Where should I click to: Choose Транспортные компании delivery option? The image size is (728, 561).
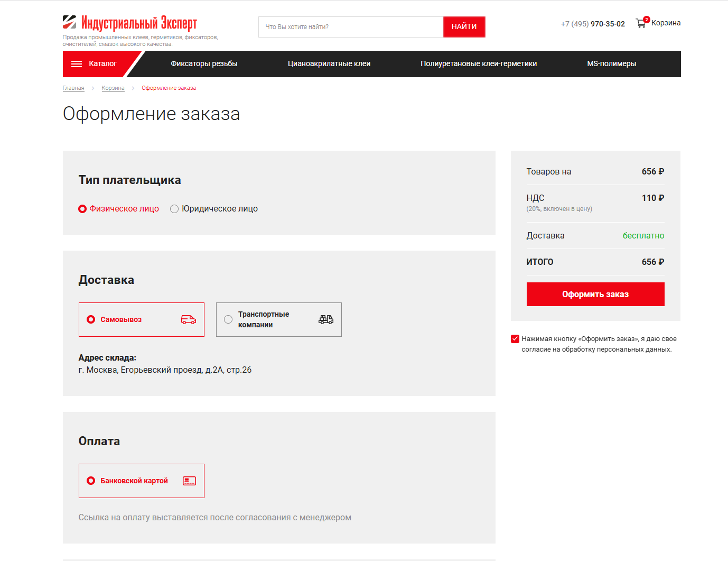[228, 319]
